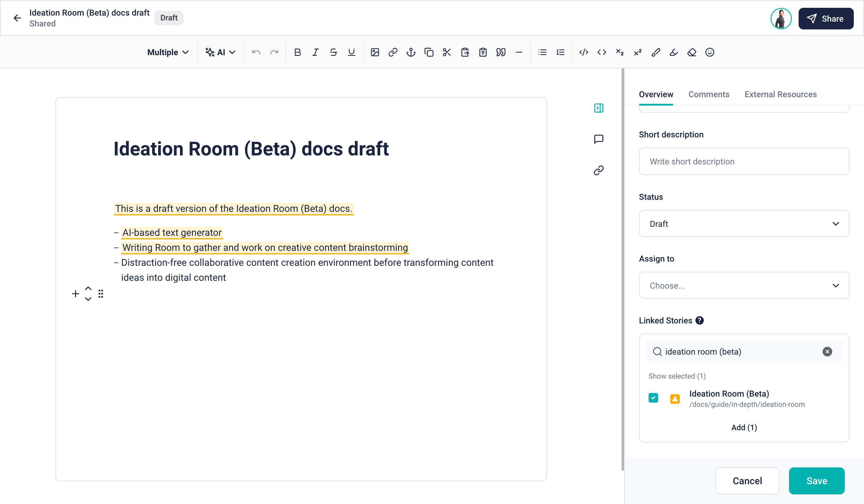Click the /docs/guide/in-depth/ideation-room path
The image size is (864, 504).
point(747,405)
